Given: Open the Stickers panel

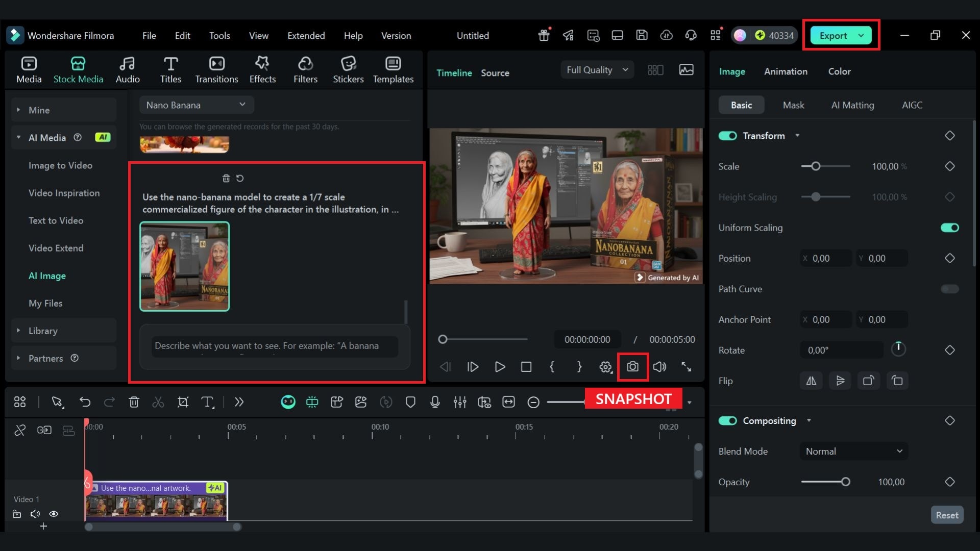Looking at the screenshot, I should pos(348,69).
